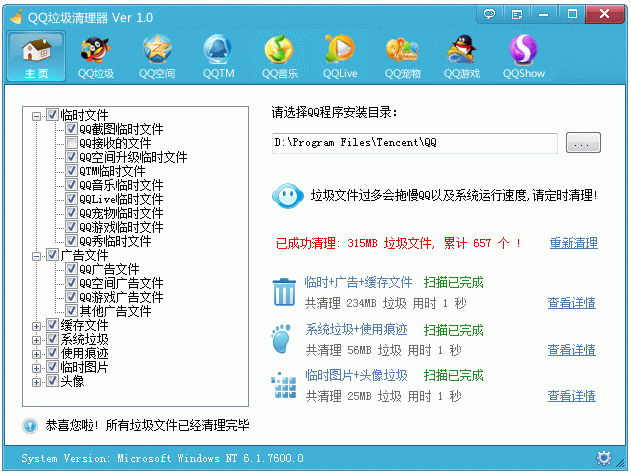Screen dimensions: 631x475
Task: Click the 临时+广告+缓存文件 heading
Action: click(358, 282)
